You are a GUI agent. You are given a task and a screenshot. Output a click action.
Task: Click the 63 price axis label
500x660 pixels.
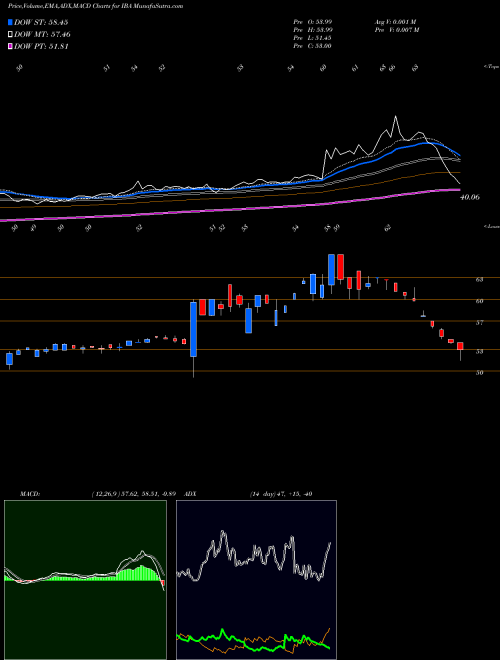[479, 279]
